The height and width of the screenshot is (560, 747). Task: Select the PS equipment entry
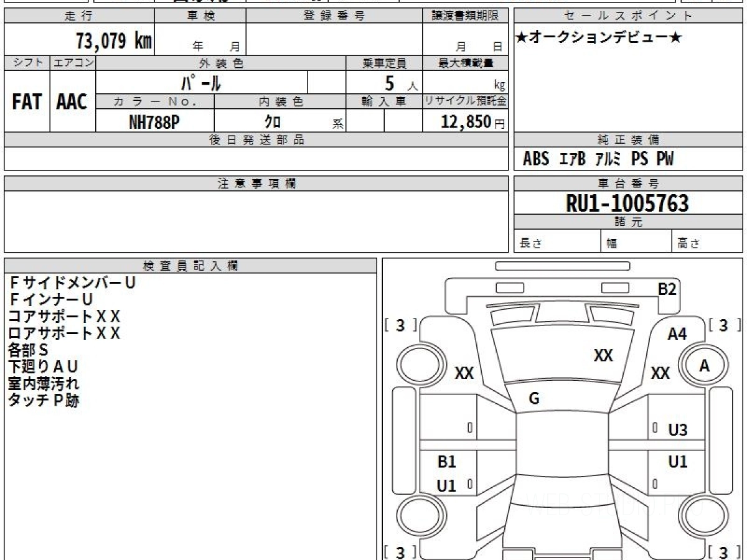point(640,159)
